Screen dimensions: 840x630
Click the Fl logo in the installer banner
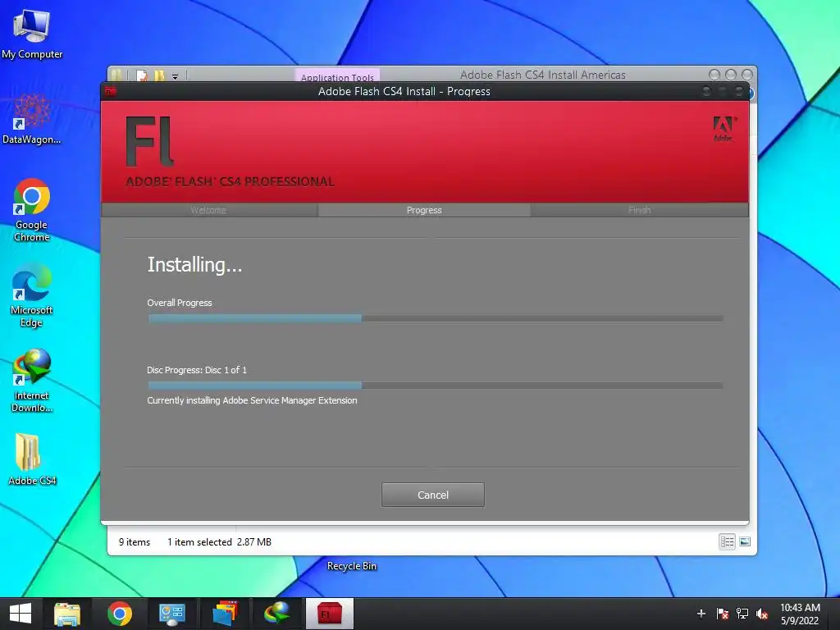[x=149, y=141]
